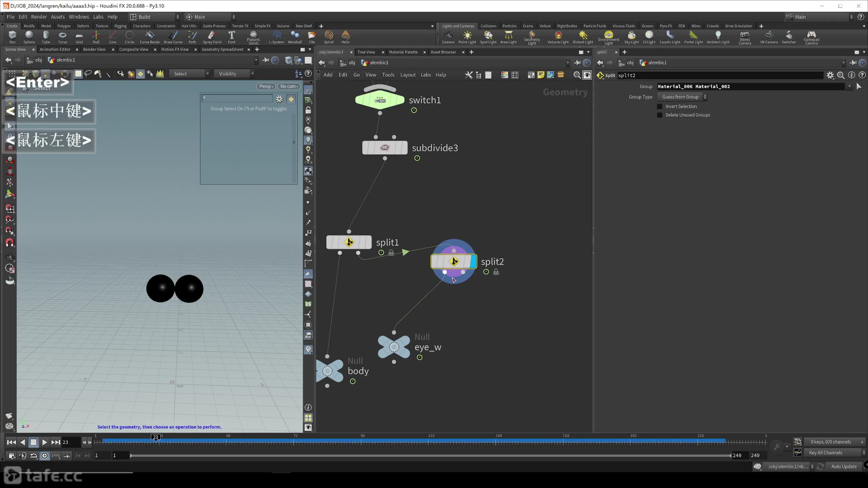Select the subdivide3 node
The height and width of the screenshot is (488, 868).
(385, 148)
